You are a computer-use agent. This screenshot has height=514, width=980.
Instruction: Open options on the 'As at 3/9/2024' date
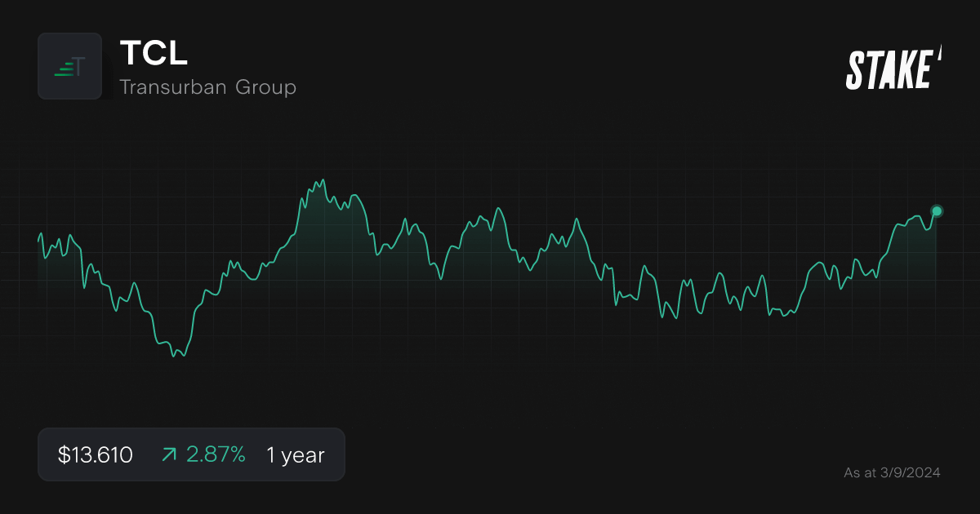(892, 472)
